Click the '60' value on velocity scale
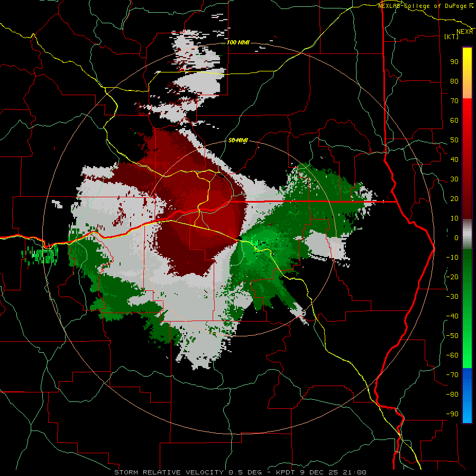 (454, 120)
